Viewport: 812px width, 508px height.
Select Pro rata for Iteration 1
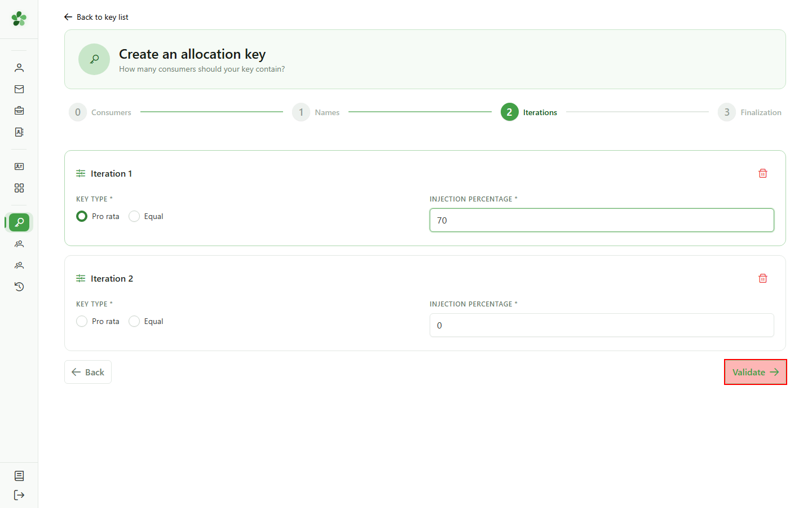click(x=82, y=216)
